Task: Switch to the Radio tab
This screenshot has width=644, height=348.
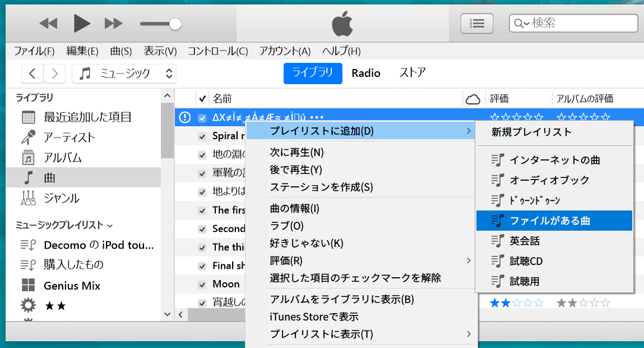Action: click(x=366, y=74)
